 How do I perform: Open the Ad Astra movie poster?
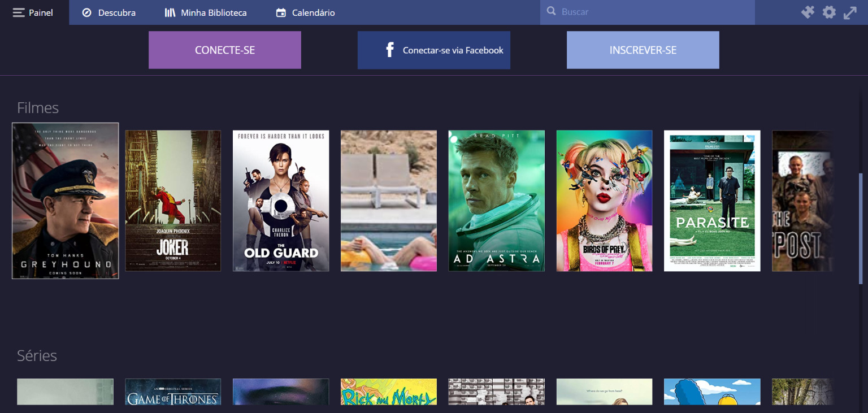pyautogui.click(x=497, y=201)
